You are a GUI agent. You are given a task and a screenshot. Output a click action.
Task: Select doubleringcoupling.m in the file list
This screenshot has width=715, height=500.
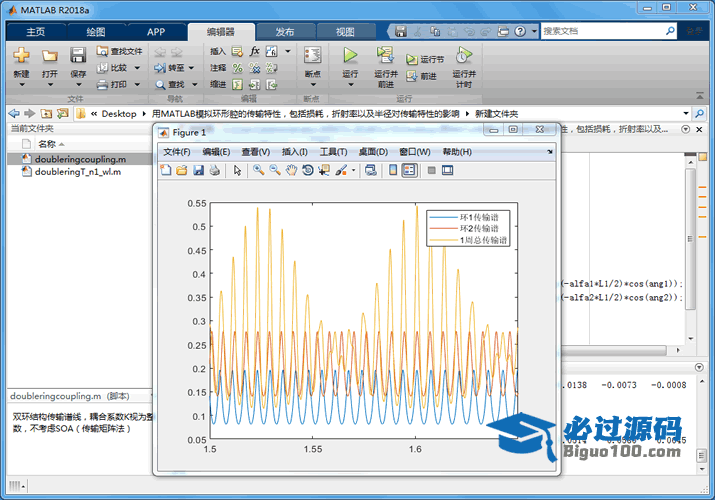[80, 159]
